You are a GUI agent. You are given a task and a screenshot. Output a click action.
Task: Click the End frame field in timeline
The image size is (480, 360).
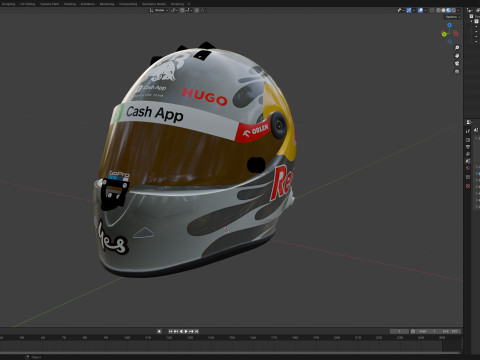pos(451,331)
